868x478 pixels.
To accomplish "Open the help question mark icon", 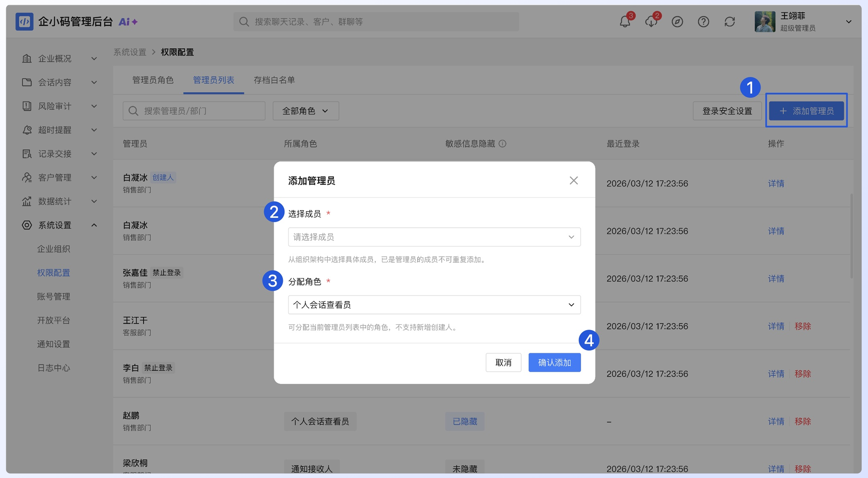I will click(x=703, y=22).
